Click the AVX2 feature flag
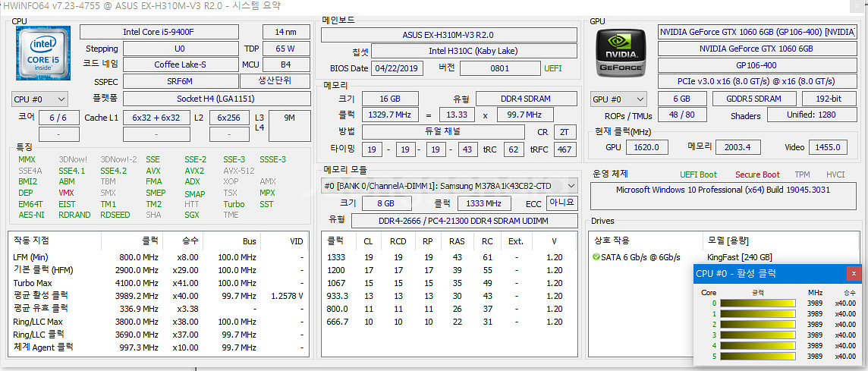The width and height of the screenshot is (868, 371). (x=194, y=171)
